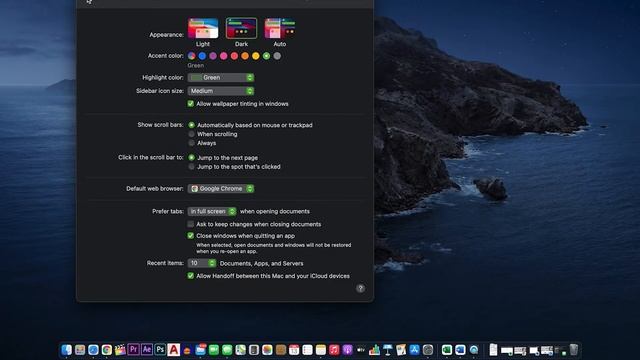Uncheck Close windows when quitting an app
Image resolution: width=640 pixels, height=360 pixels.
pyautogui.click(x=191, y=236)
